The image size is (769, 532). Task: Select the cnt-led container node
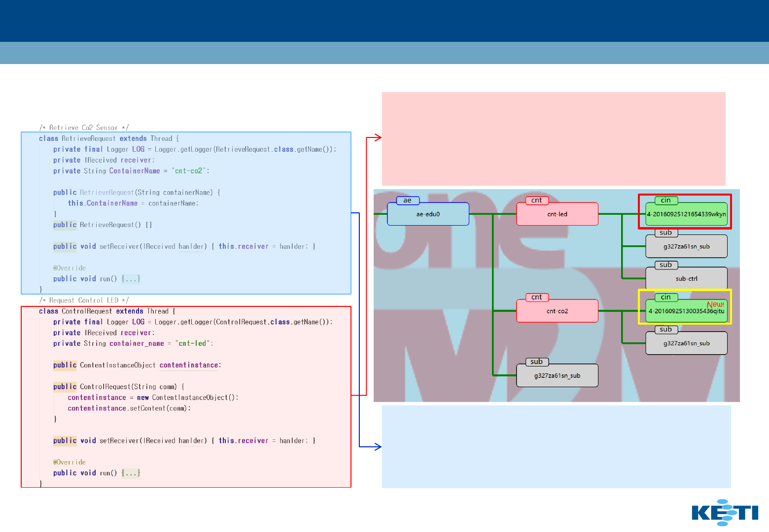(x=557, y=214)
